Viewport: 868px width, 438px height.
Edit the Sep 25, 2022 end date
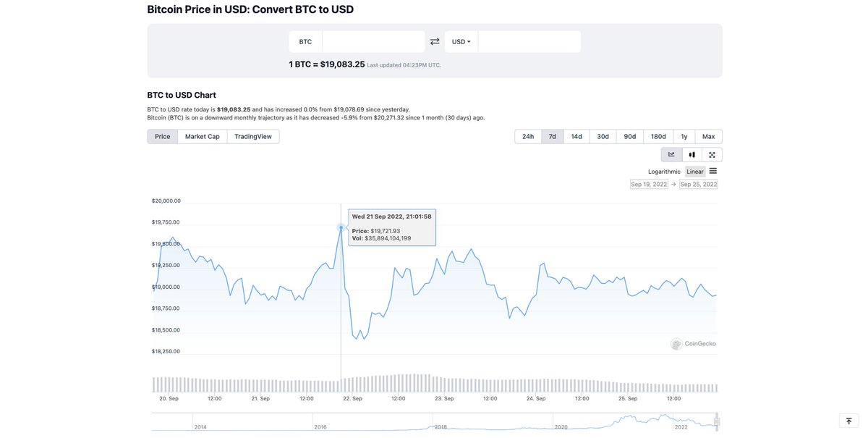coord(699,185)
